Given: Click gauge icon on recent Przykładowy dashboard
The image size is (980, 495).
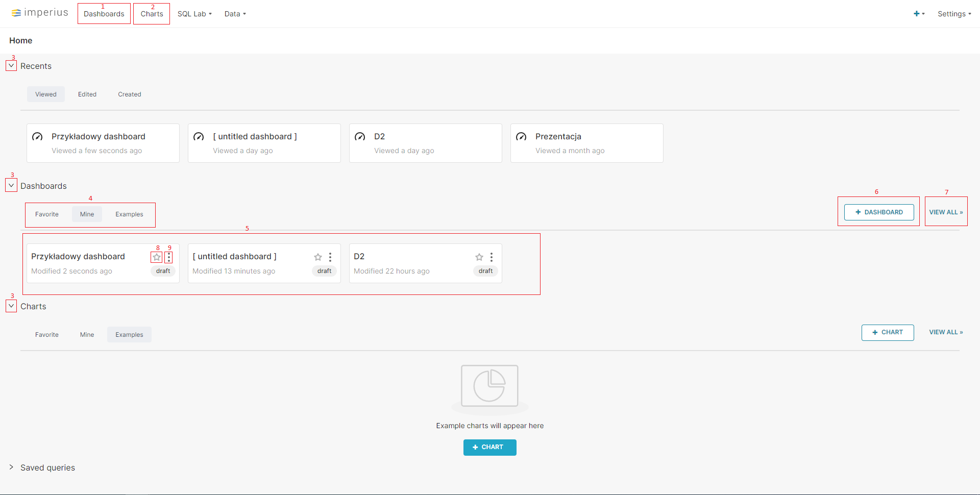Looking at the screenshot, I should point(37,137).
